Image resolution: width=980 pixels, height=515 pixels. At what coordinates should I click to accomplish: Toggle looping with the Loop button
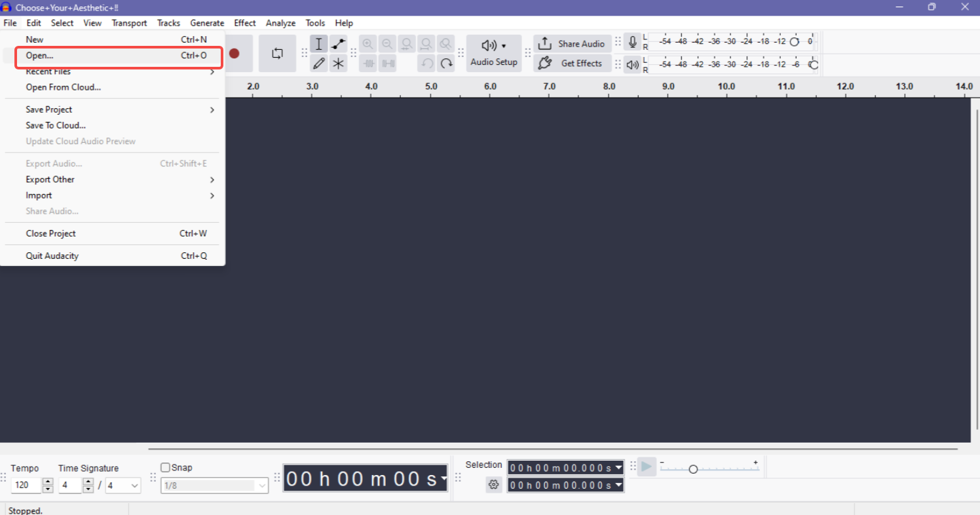277,53
